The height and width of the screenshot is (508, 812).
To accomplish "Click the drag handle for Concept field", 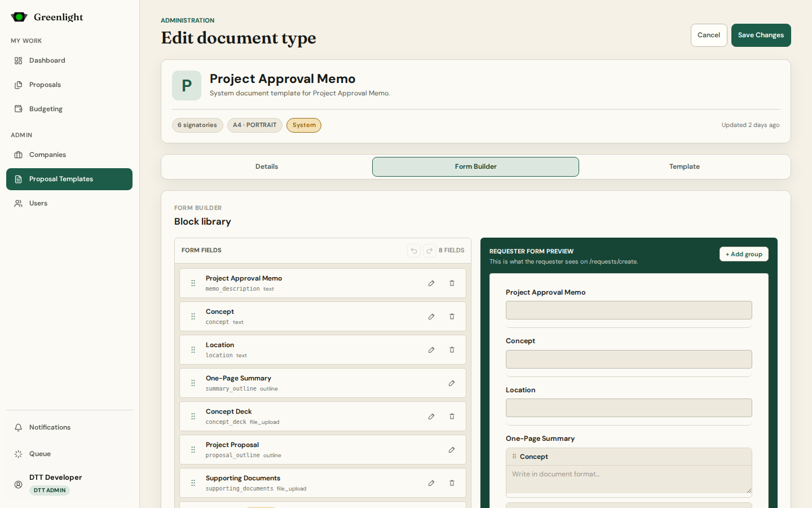I will pyautogui.click(x=193, y=317).
